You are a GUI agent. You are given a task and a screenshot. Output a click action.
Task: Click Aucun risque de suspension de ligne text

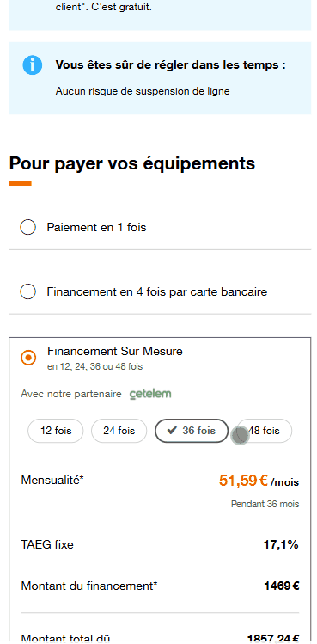[x=143, y=91]
